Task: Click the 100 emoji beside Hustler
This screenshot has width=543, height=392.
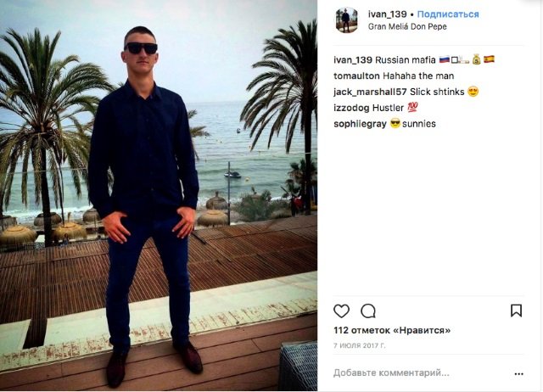Action: (412, 108)
